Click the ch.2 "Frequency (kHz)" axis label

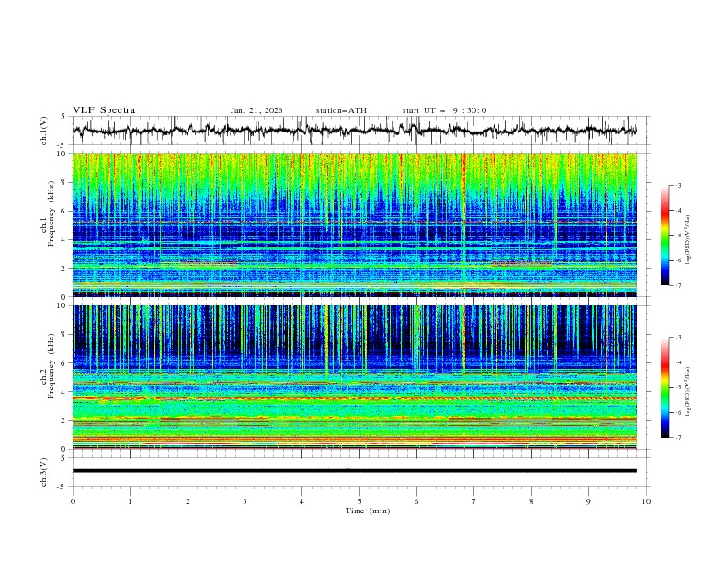coord(51,364)
